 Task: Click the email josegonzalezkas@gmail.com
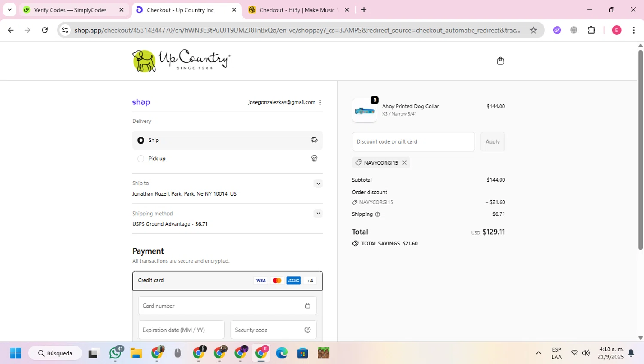point(282,102)
